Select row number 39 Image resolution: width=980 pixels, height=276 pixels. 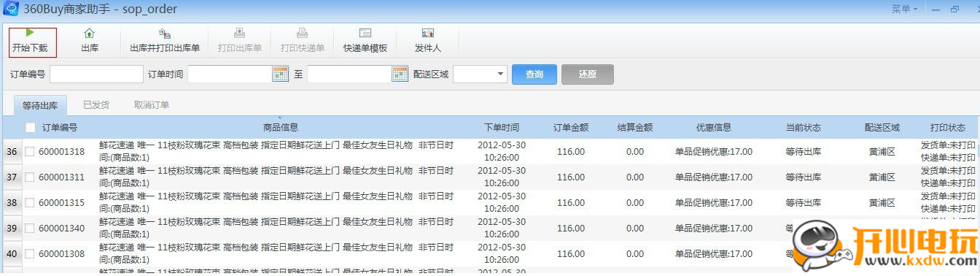(12, 229)
